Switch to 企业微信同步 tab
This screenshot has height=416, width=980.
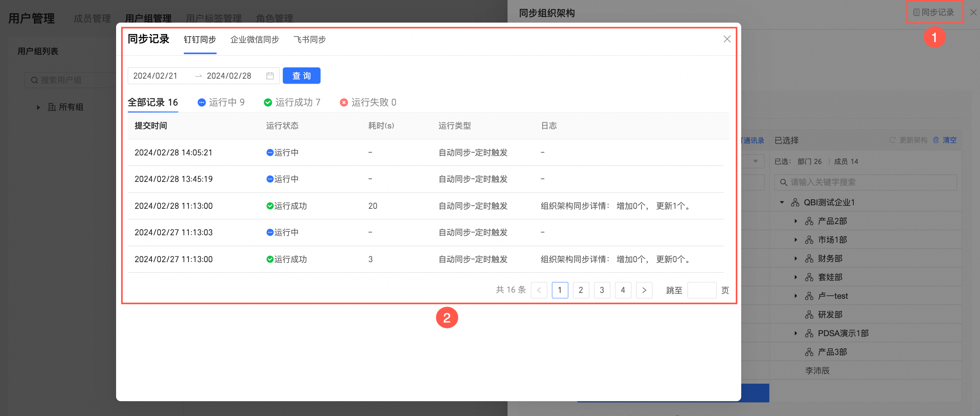click(x=255, y=39)
